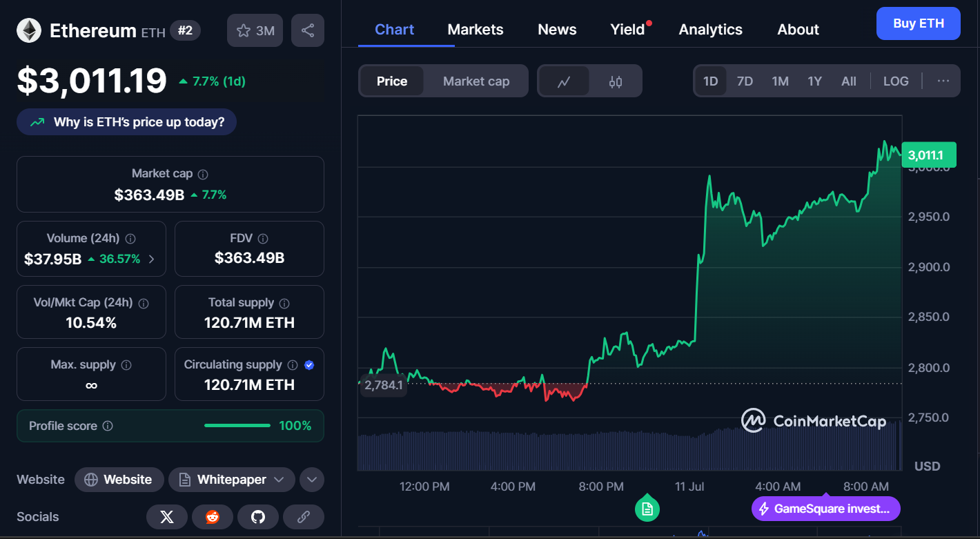Click the $3,011.19 price text

(x=92, y=81)
